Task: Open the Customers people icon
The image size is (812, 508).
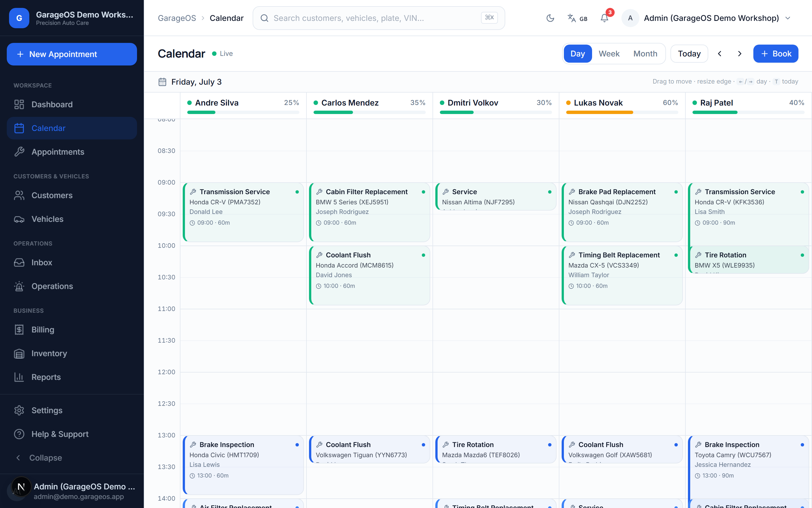Action: coord(19,195)
